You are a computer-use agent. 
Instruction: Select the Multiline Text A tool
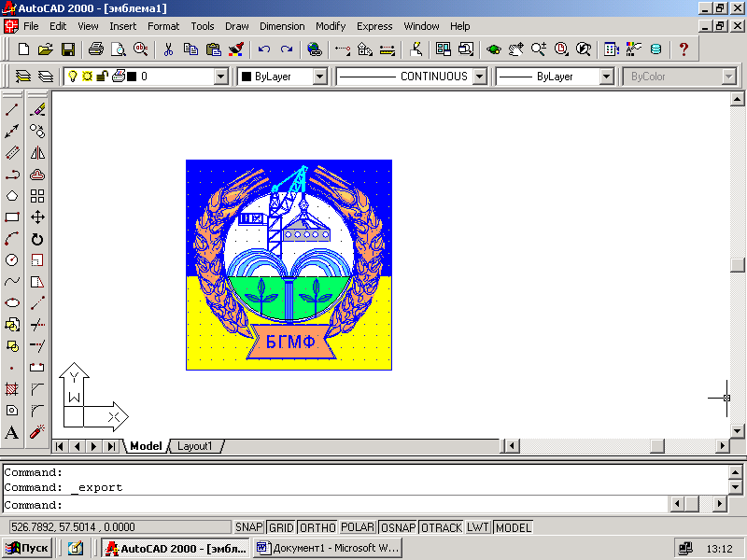12,432
